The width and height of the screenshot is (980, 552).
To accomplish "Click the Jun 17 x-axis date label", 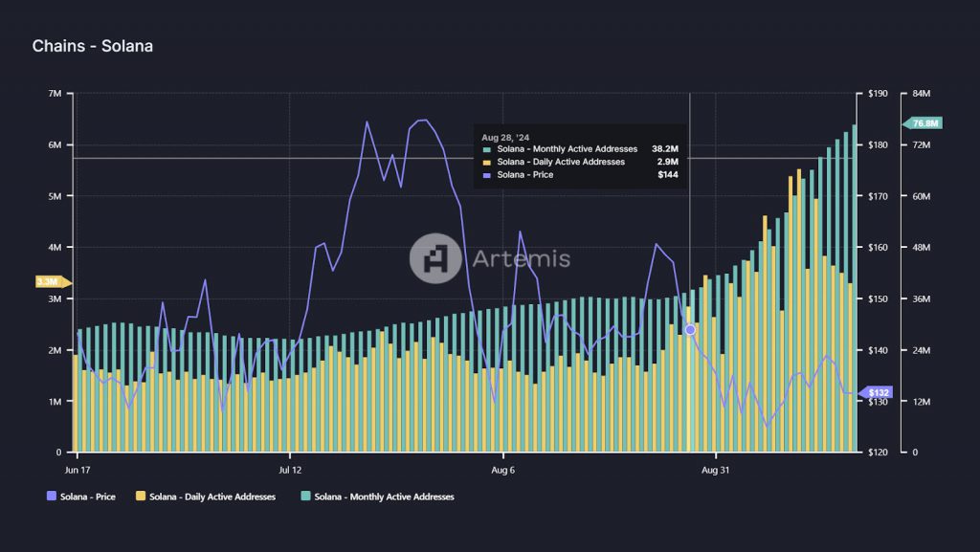I will tap(77, 471).
